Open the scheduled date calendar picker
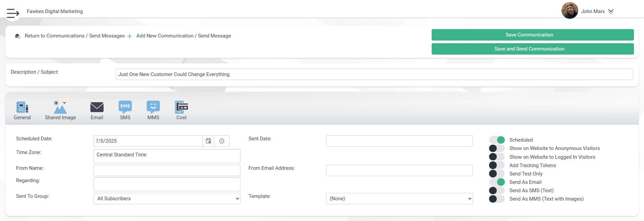The width and height of the screenshot is (644, 221). [208, 141]
